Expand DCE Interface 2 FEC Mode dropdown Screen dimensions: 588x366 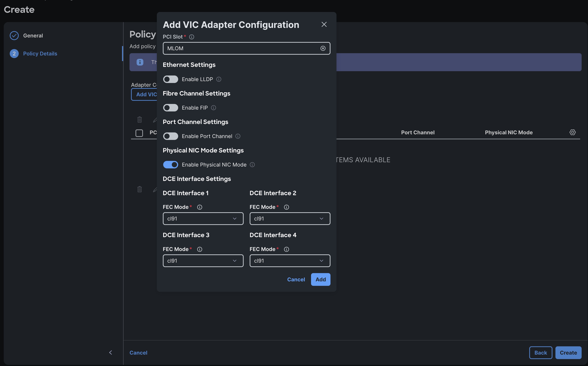point(290,219)
